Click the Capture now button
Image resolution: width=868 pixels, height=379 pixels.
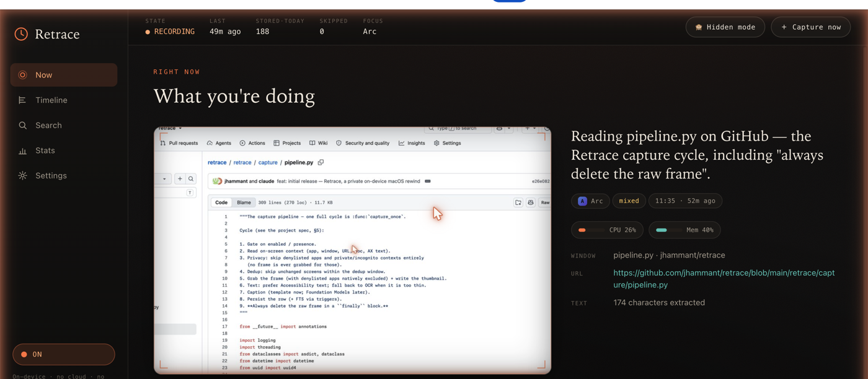[811, 27]
